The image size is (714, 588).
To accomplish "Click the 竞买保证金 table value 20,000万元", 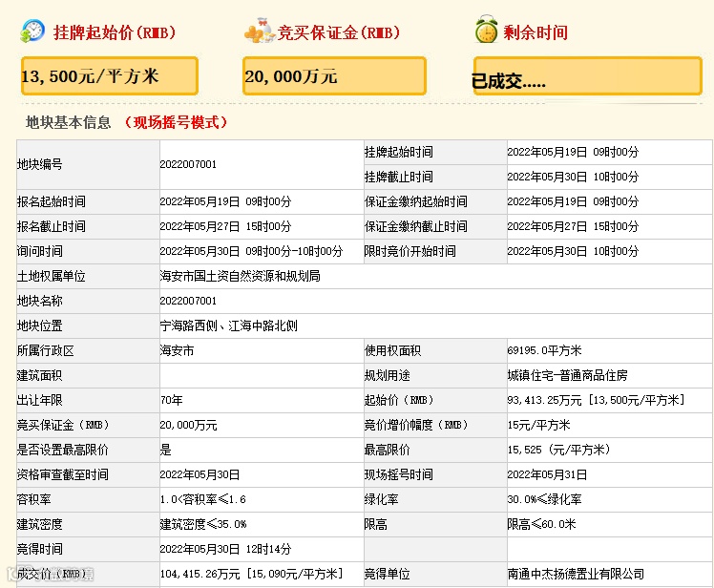I will point(188,426).
